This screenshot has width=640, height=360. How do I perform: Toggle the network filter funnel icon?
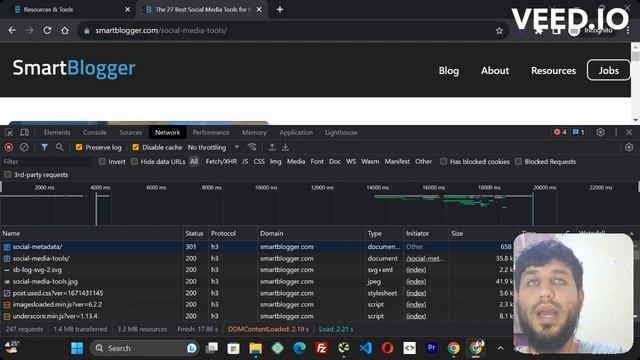44,147
